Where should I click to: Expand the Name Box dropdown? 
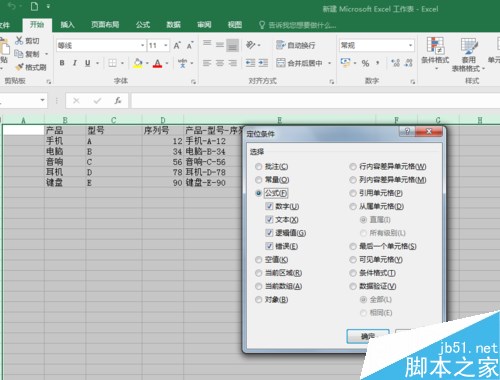point(42,100)
